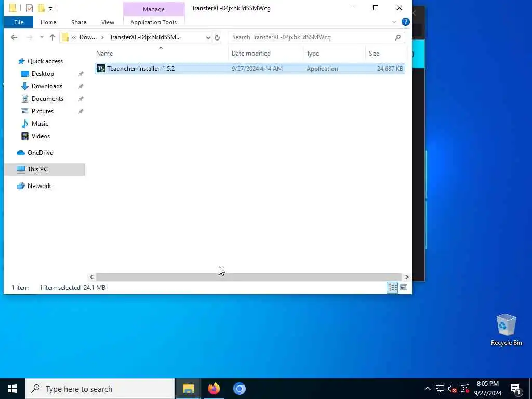Launch Firefox from the taskbar
532x399 pixels.
(214, 389)
